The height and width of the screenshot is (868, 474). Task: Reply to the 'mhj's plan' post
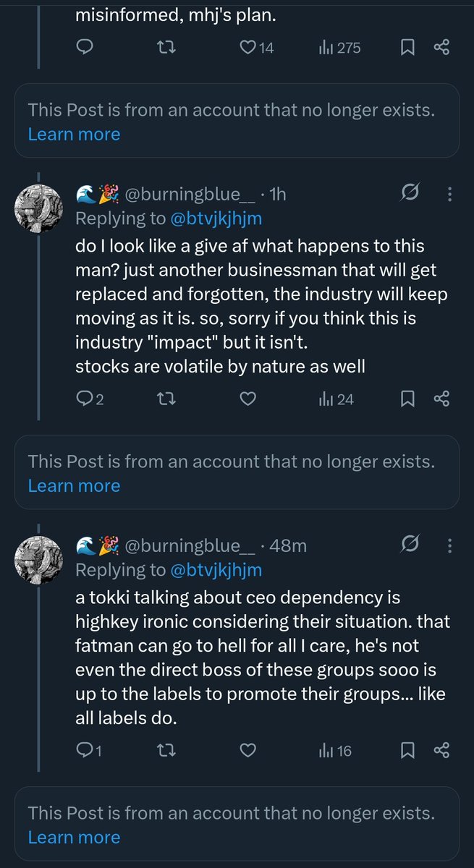[x=84, y=48]
